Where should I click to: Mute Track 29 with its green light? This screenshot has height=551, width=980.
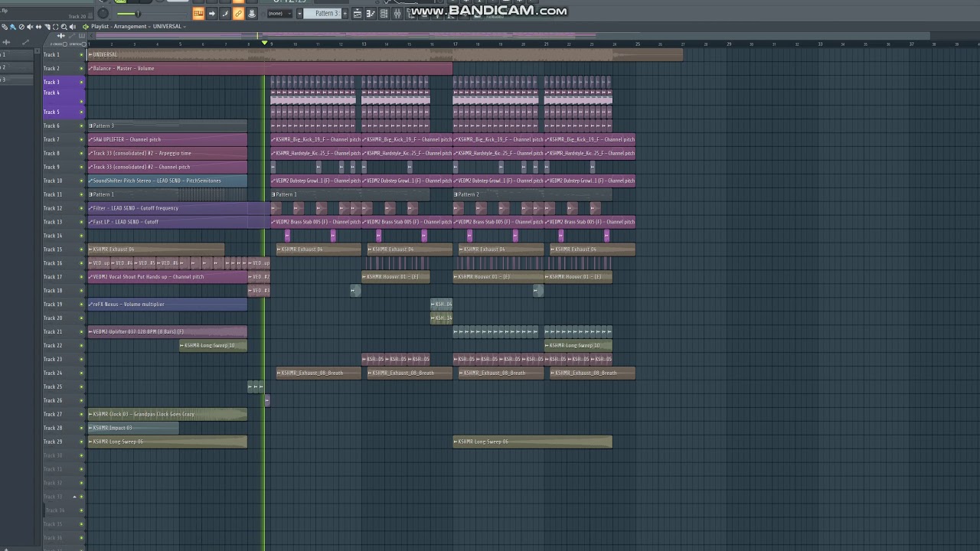pyautogui.click(x=82, y=442)
